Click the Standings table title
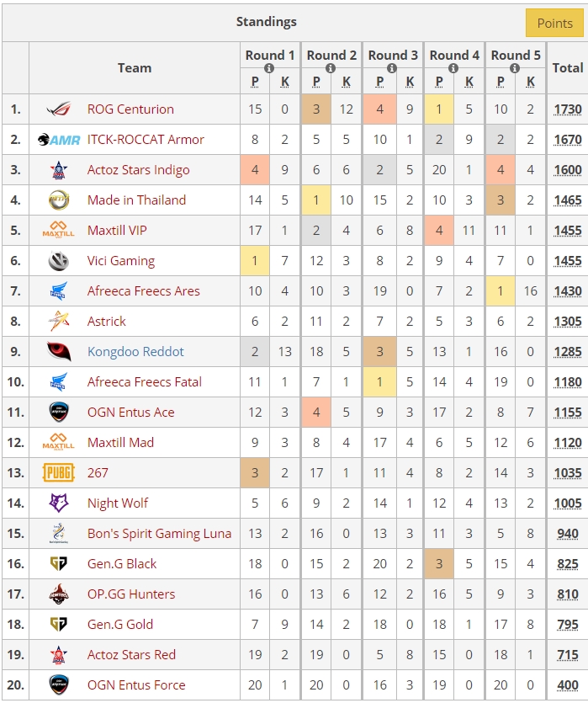 tap(267, 22)
